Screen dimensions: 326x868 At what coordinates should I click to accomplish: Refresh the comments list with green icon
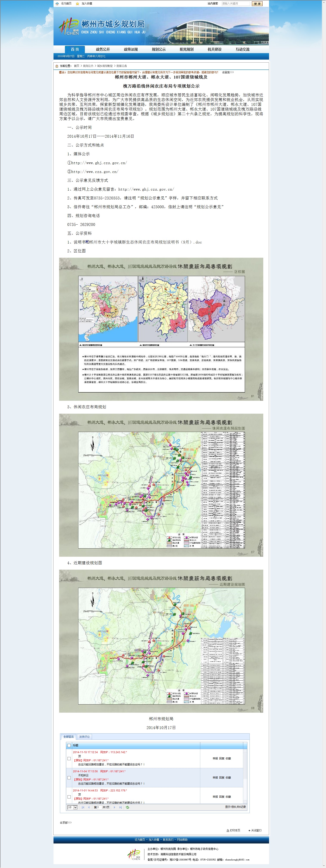tap(127, 807)
